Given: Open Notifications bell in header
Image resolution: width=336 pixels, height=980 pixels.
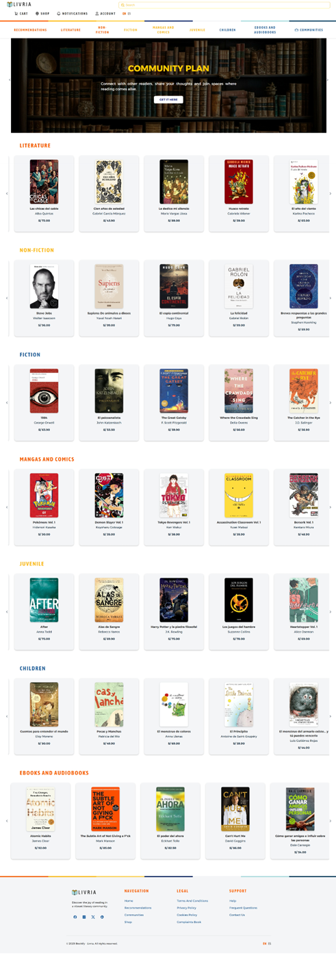Looking at the screenshot, I should (59, 14).
